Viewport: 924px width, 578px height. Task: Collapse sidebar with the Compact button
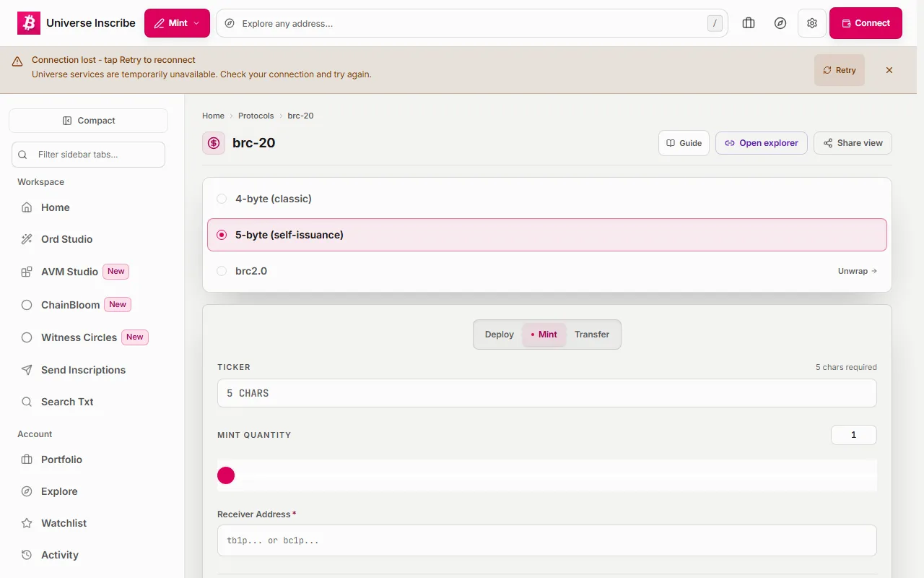pos(88,121)
